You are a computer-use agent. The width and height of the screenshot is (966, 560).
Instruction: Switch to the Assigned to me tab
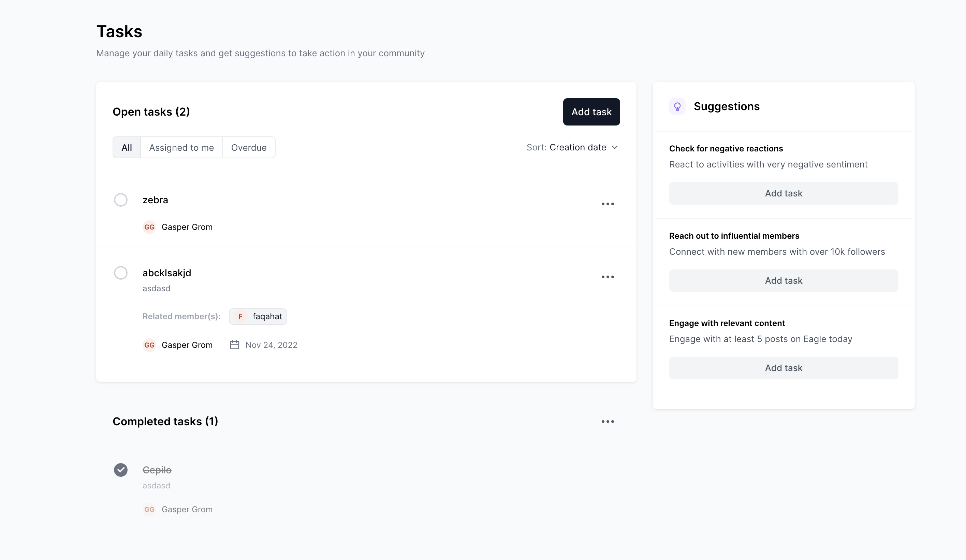tap(181, 147)
